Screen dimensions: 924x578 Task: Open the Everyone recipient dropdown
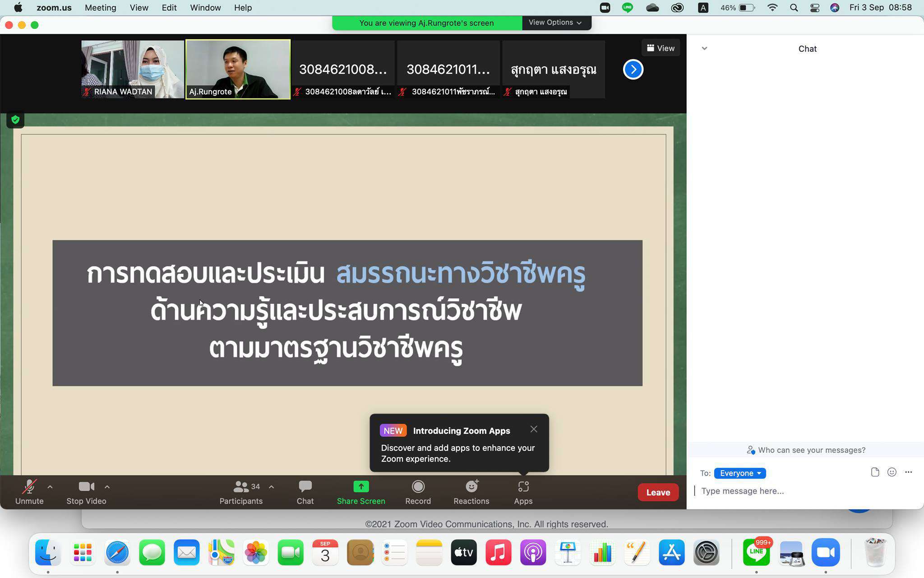click(x=739, y=473)
